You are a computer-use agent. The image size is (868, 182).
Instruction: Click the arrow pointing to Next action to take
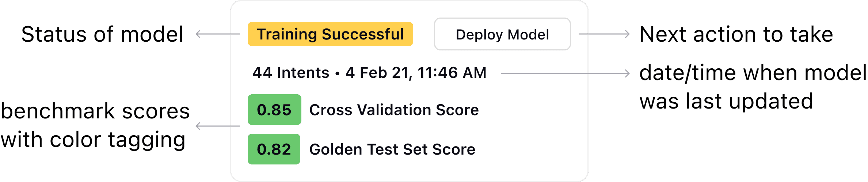604,34
